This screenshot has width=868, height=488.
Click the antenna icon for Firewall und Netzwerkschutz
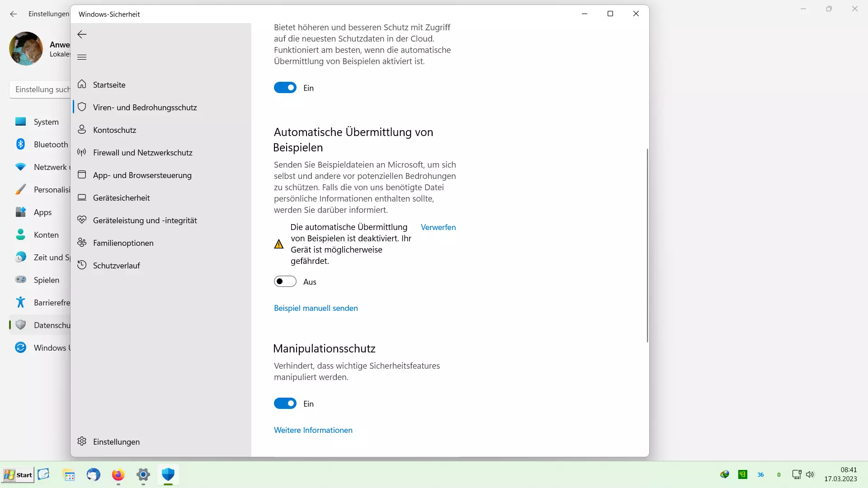click(x=82, y=152)
